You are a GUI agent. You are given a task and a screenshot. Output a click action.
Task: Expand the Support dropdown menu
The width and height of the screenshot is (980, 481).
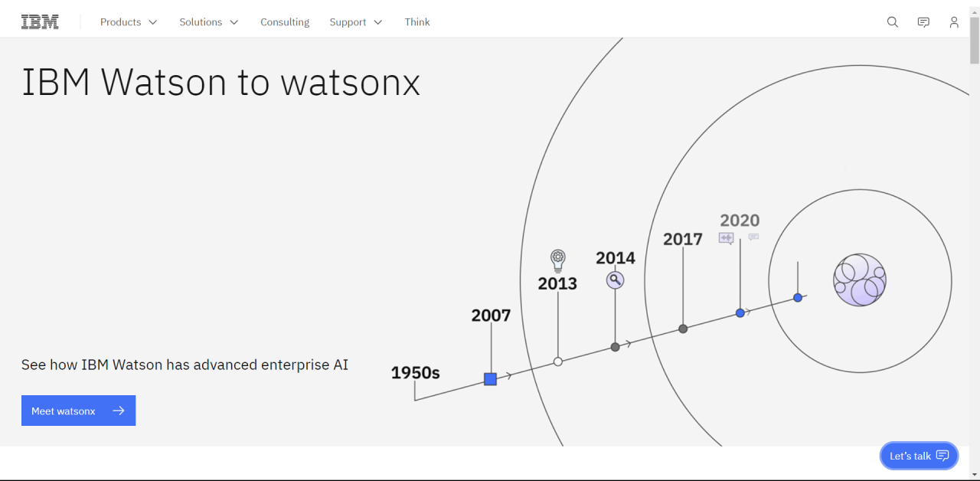356,22
